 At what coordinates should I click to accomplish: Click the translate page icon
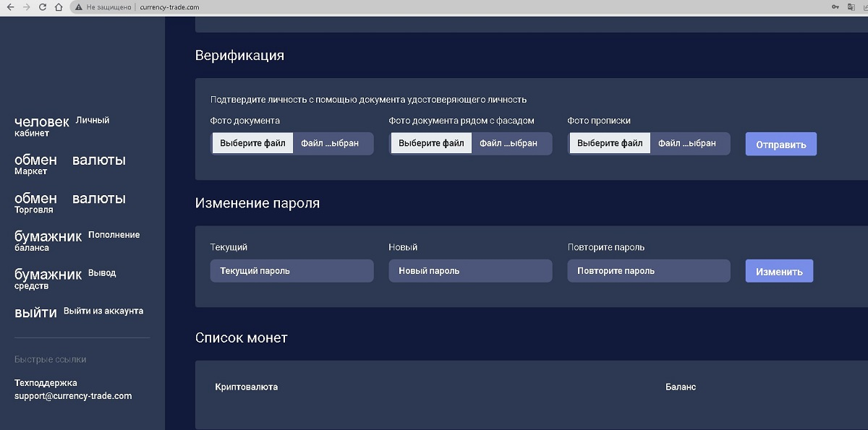click(x=850, y=7)
